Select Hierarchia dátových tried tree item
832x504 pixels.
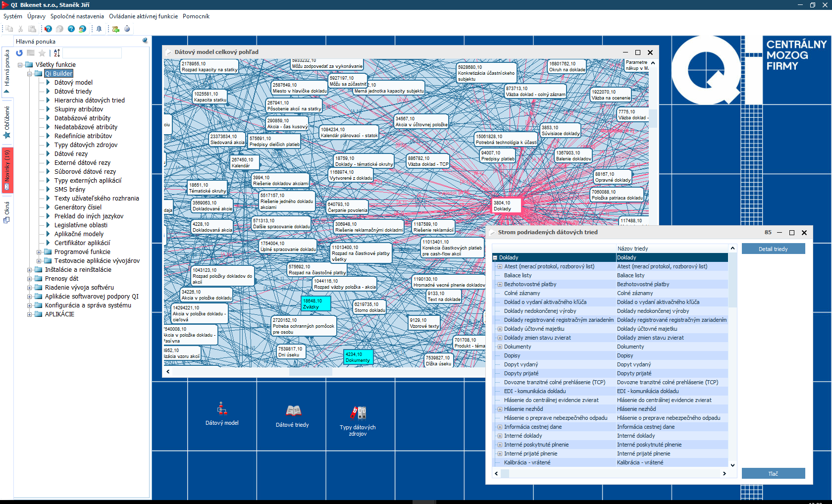(89, 101)
